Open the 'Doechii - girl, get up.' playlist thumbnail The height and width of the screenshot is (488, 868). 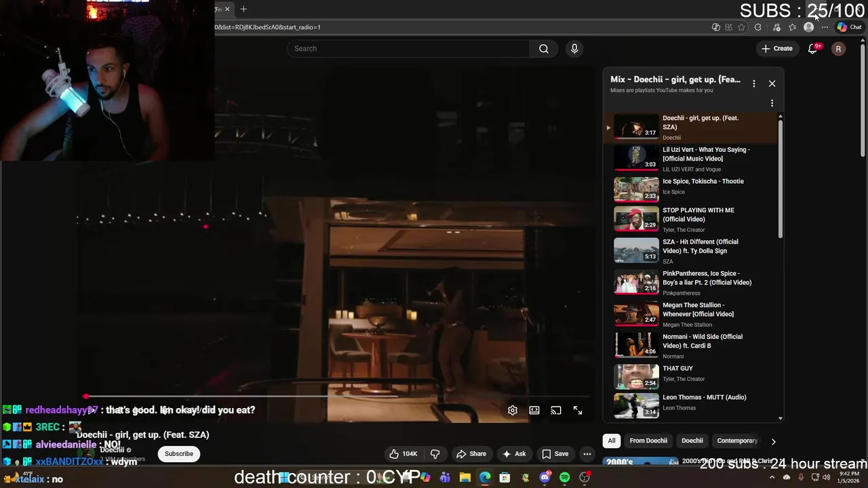pyautogui.click(x=636, y=127)
